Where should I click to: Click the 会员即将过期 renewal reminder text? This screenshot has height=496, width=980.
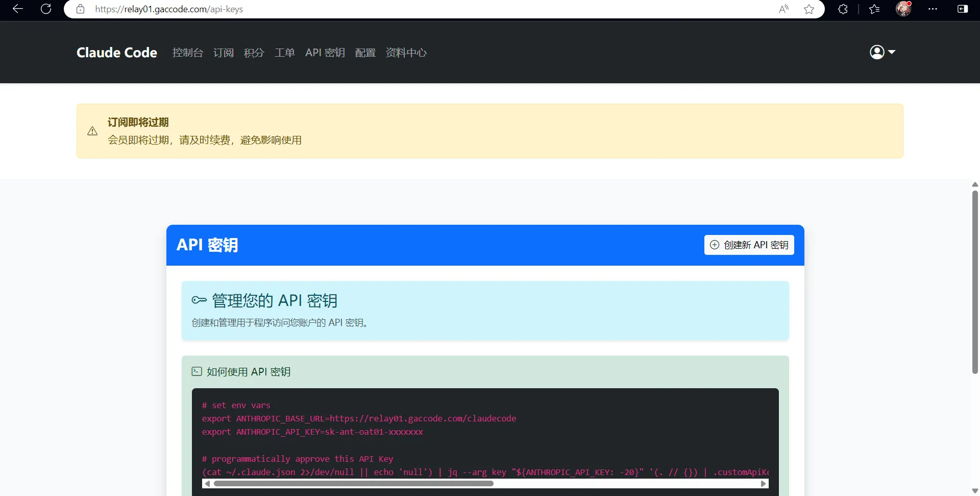[205, 140]
